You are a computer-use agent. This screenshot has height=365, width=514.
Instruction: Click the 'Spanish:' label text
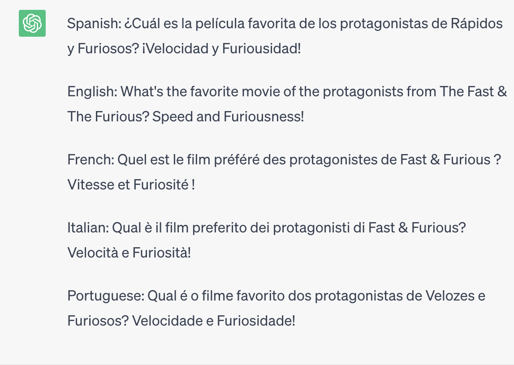point(94,24)
